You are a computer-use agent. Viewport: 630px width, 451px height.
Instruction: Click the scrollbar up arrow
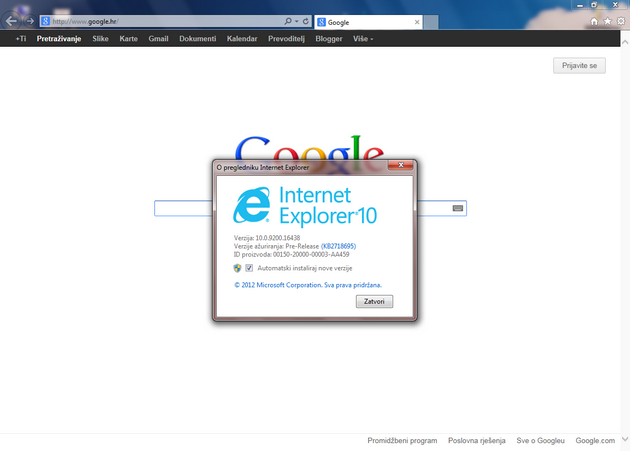[625, 42]
